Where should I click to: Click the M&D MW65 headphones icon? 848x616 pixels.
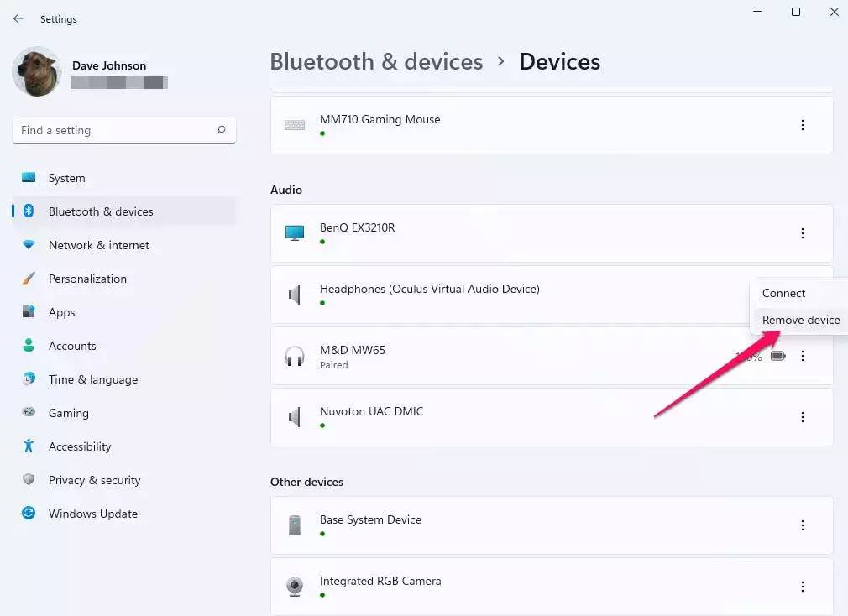[x=295, y=356]
